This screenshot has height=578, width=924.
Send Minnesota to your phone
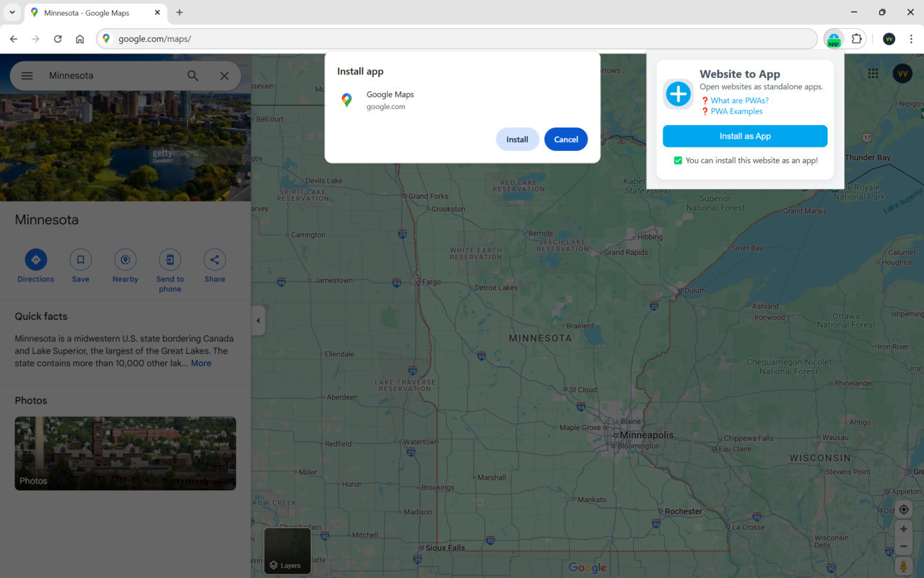click(x=170, y=271)
